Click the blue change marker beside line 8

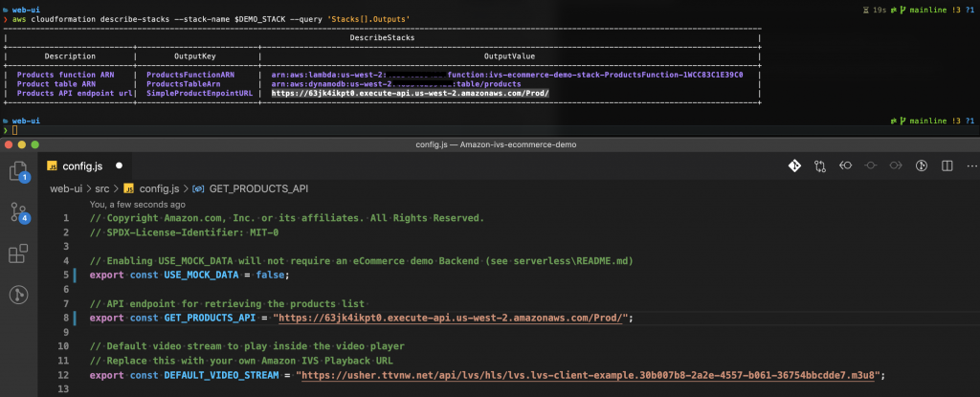(x=75, y=318)
